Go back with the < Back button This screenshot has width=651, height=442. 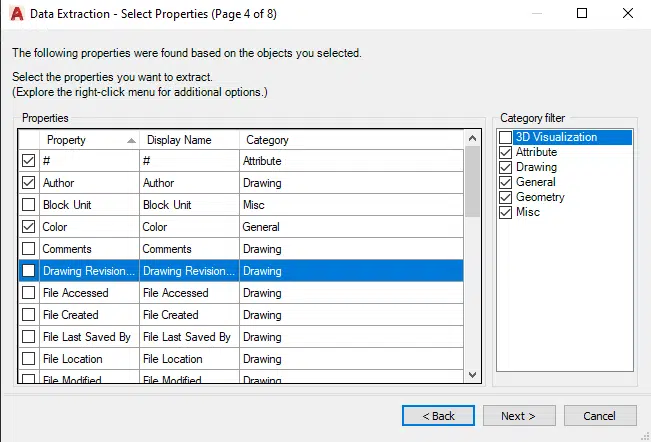pyautogui.click(x=438, y=416)
